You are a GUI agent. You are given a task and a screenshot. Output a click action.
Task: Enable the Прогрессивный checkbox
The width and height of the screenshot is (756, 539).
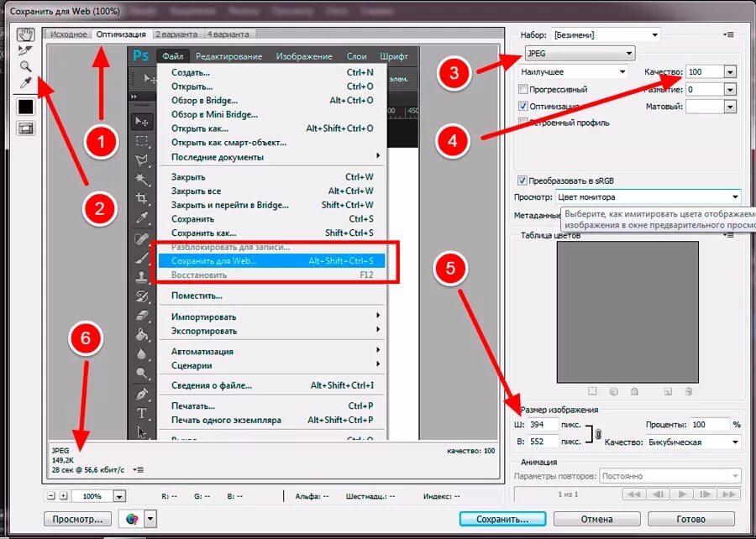point(522,89)
